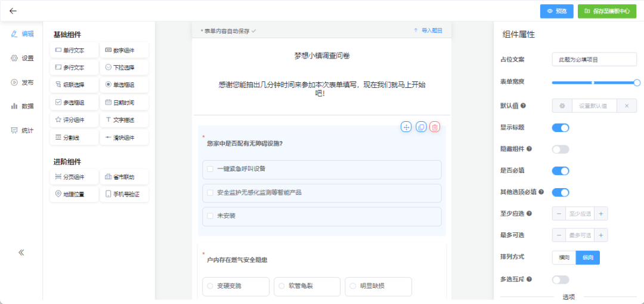This screenshot has height=304, width=644.
Task: Click the help icon next to 至少应选
Action: pyautogui.click(x=530, y=213)
